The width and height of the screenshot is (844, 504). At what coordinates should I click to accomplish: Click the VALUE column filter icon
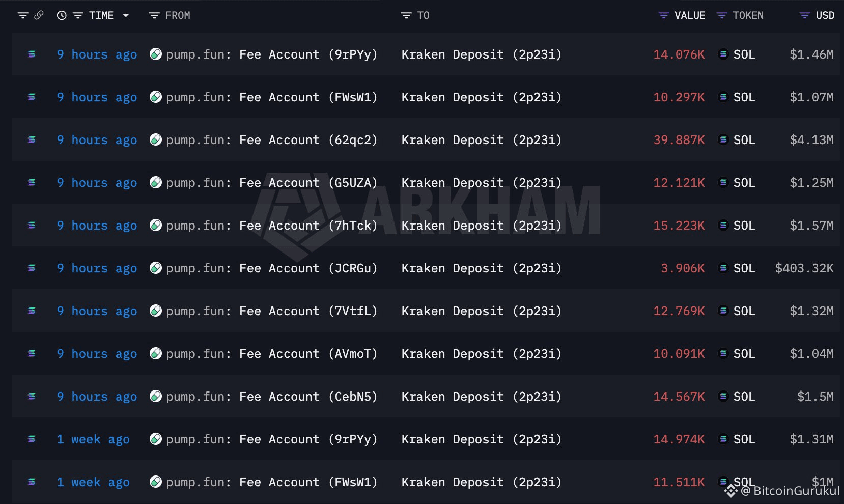(x=664, y=16)
